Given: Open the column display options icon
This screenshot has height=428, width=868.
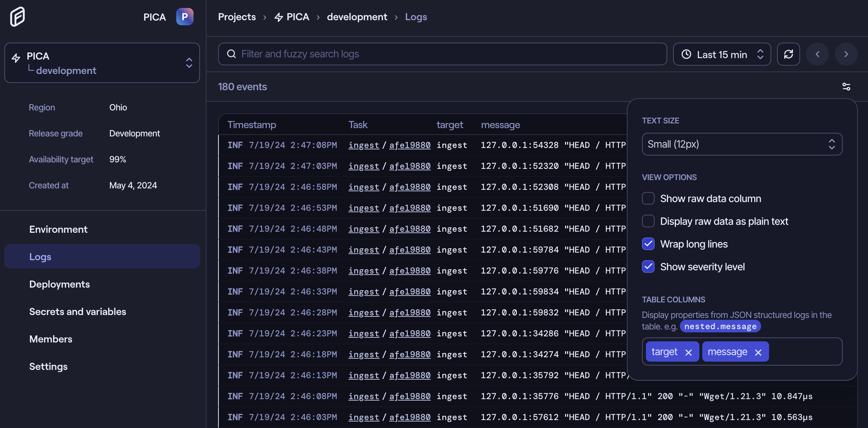Looking at the screenshot, I should 847,86.
